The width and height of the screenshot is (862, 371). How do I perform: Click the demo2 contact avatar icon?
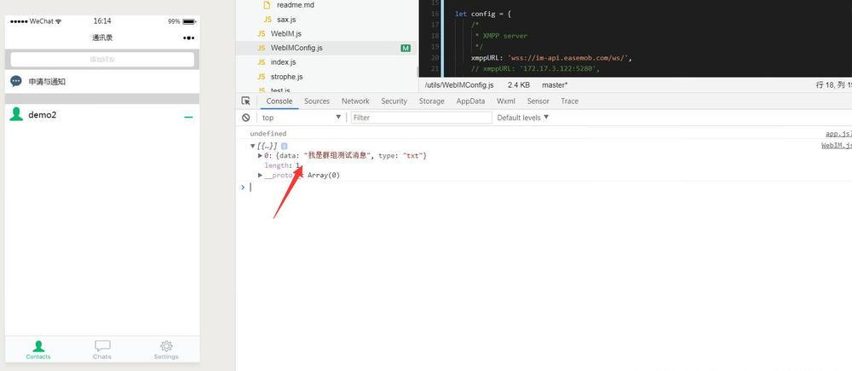coord(16,114)
